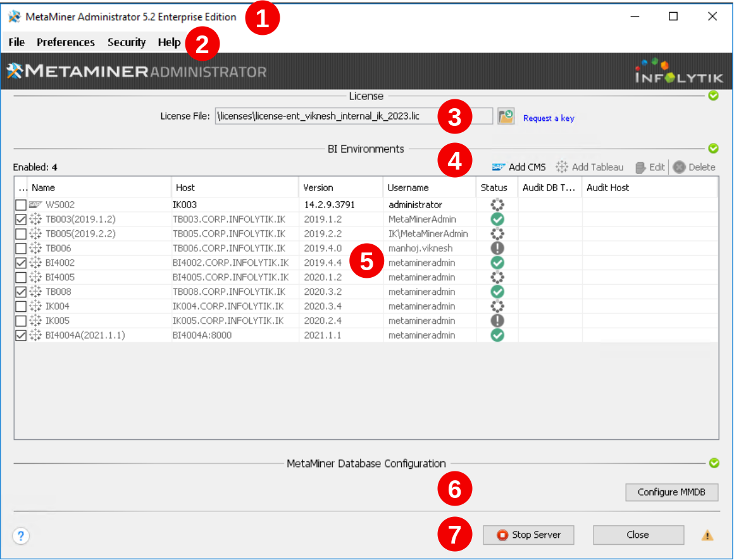The height and width of the screenshot is (560, 734).
Task: Click the Tableau icon beside BI4005
Action: [35, 277]
